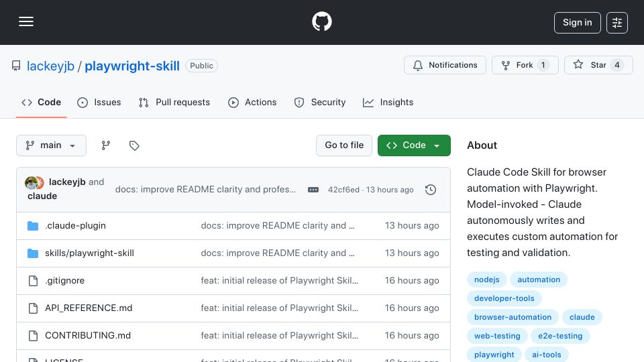
Task: Go to GitHub homepage via Octocat logo
Action: click(321, 21)
